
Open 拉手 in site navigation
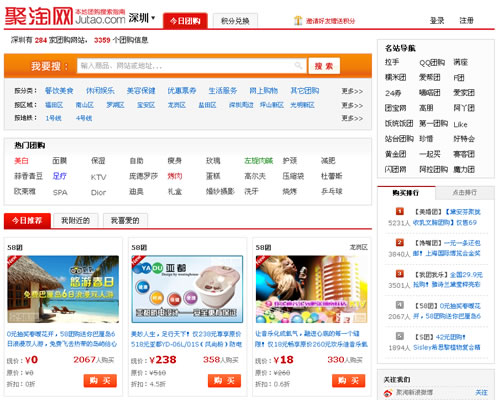[x=392, y=62]
